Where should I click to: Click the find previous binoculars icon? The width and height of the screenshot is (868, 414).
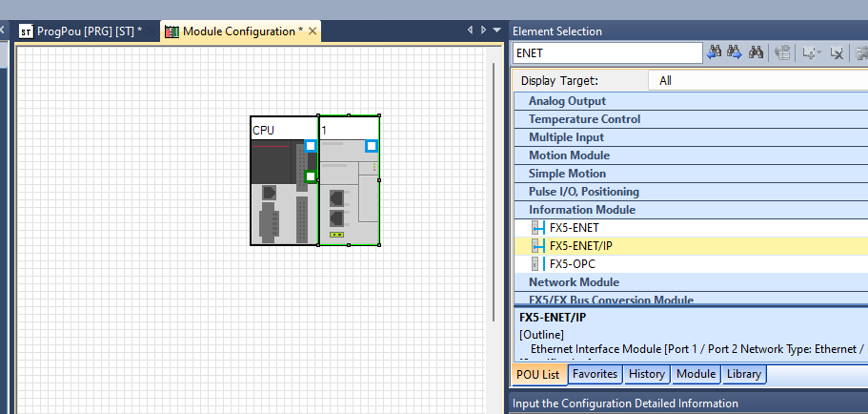[714, 53]
